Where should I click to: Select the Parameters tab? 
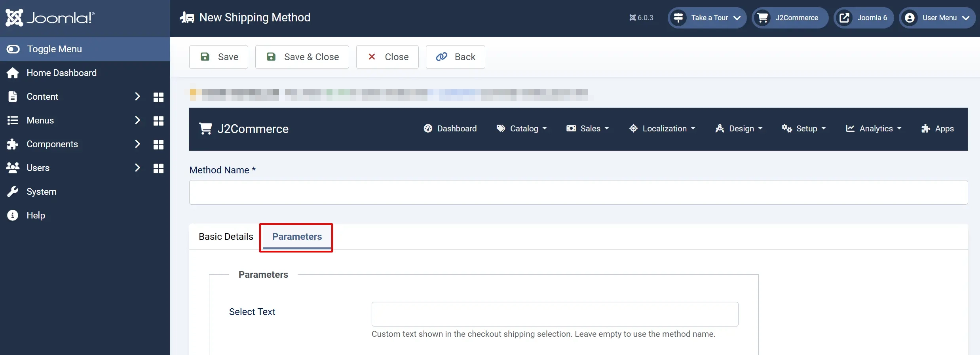pyautogui.click(x=297, y=237)
